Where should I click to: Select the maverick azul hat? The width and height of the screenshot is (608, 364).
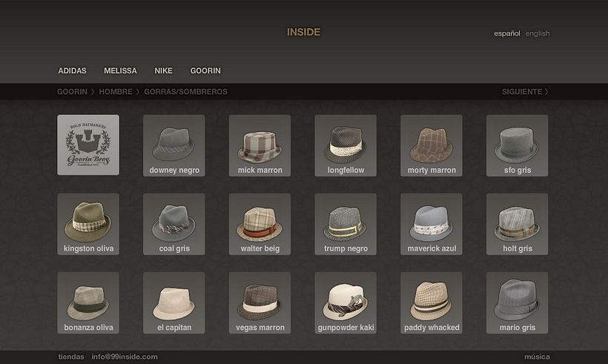coord(432,224)
